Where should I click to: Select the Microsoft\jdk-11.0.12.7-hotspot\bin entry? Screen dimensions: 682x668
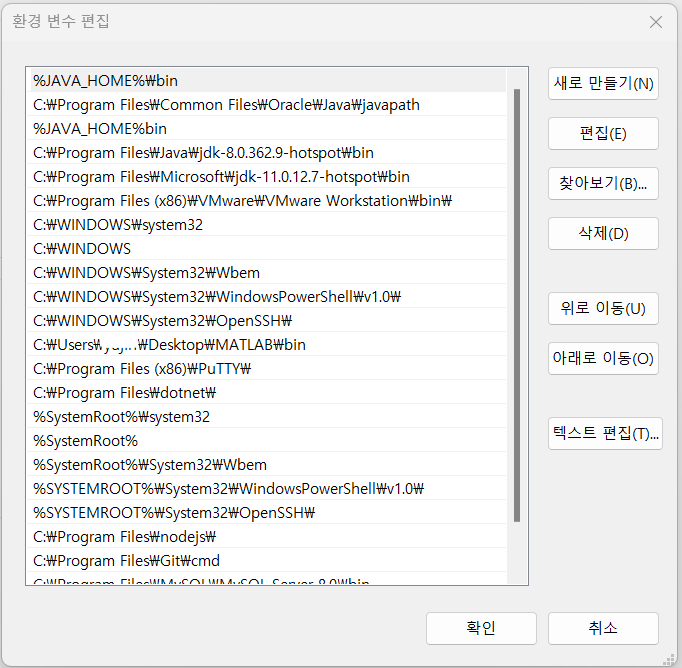click(x=267, y=177)
